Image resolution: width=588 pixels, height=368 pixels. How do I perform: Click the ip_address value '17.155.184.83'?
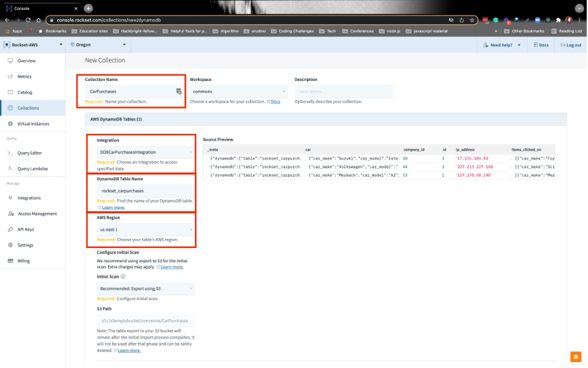point(473,159)
